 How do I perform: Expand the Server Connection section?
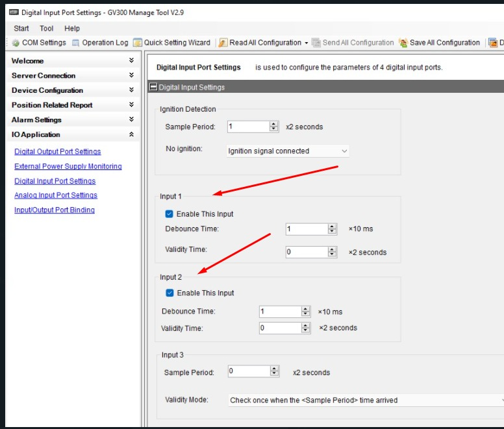73,75
